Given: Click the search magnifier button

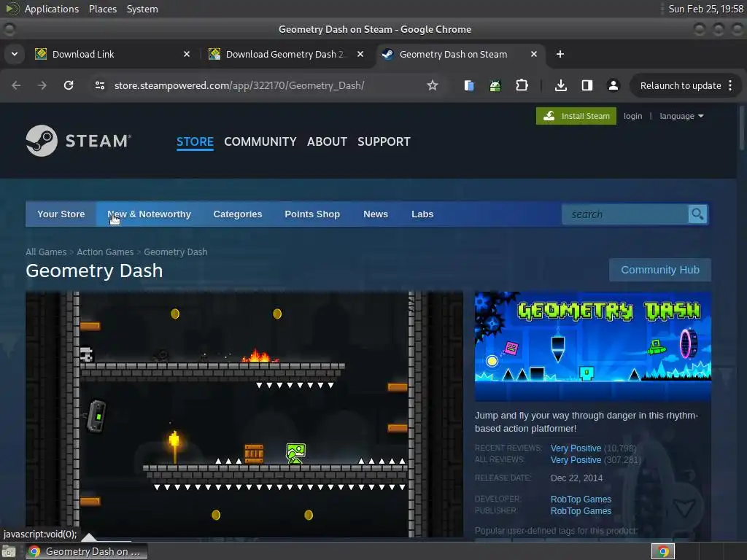Looking at the screenshot, I should tap(697, 214).
